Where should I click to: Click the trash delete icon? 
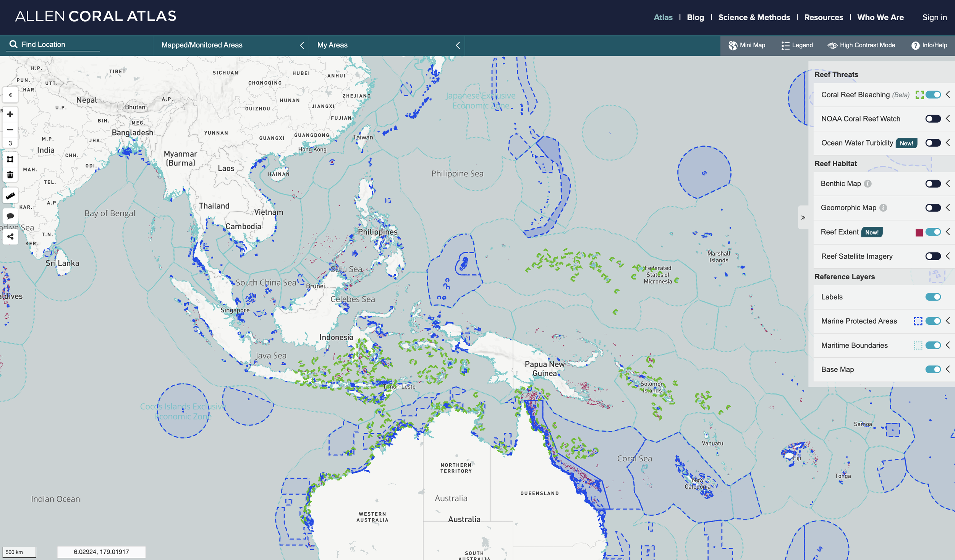point(10,175)
